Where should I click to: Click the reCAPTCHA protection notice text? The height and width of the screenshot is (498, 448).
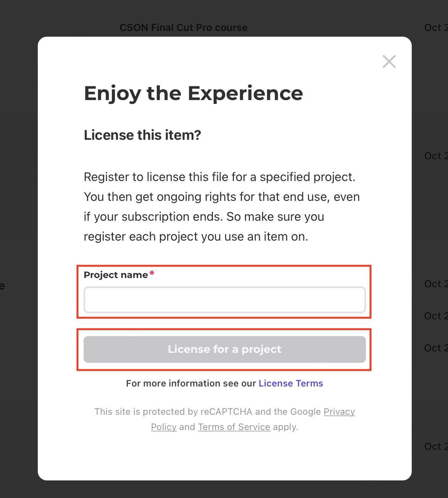click(x=208, y=412)
